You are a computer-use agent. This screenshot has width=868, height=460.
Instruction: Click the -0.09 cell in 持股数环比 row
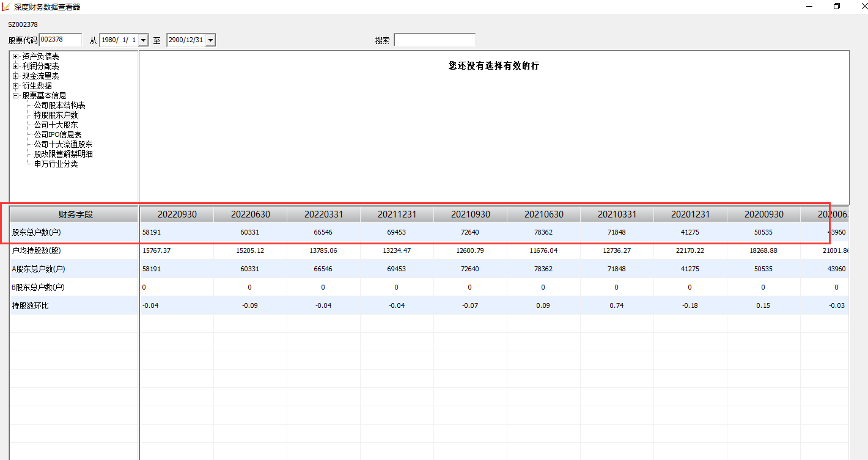pyautogui.click(x=250, y=305)
